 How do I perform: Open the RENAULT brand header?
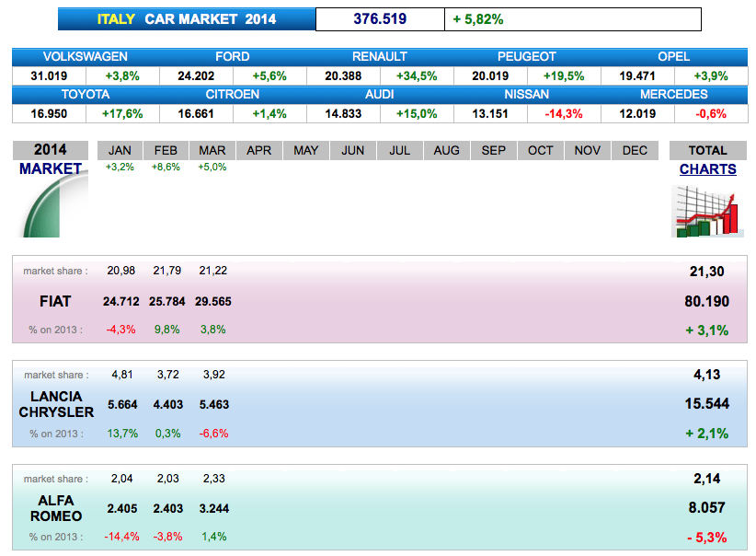point(380,57)
